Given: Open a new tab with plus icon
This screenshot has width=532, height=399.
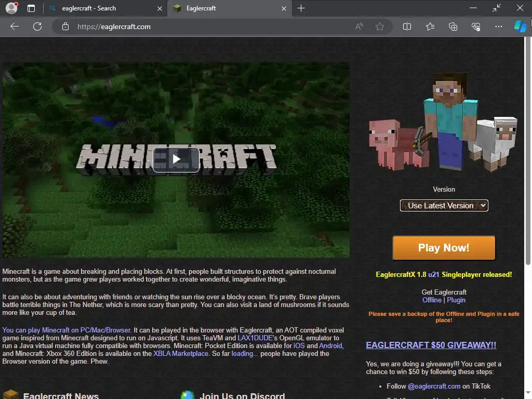Looking at the screenshot, I should point(301,8).
